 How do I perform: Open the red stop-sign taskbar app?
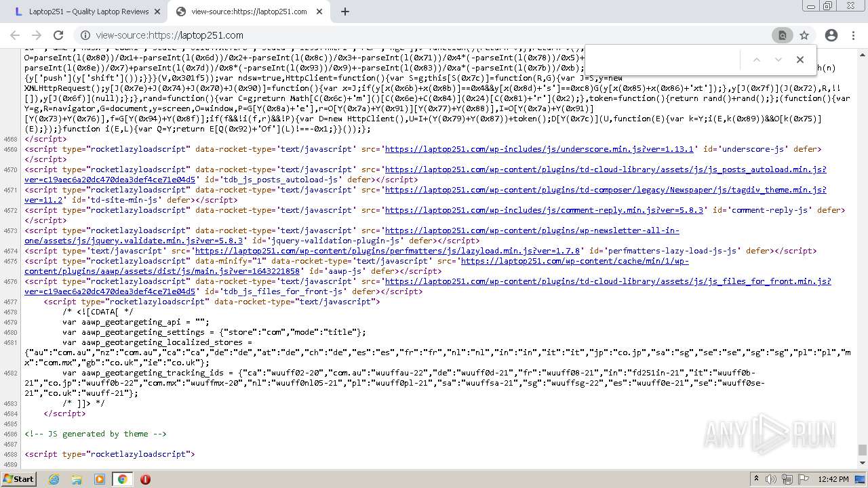point(145,479)
